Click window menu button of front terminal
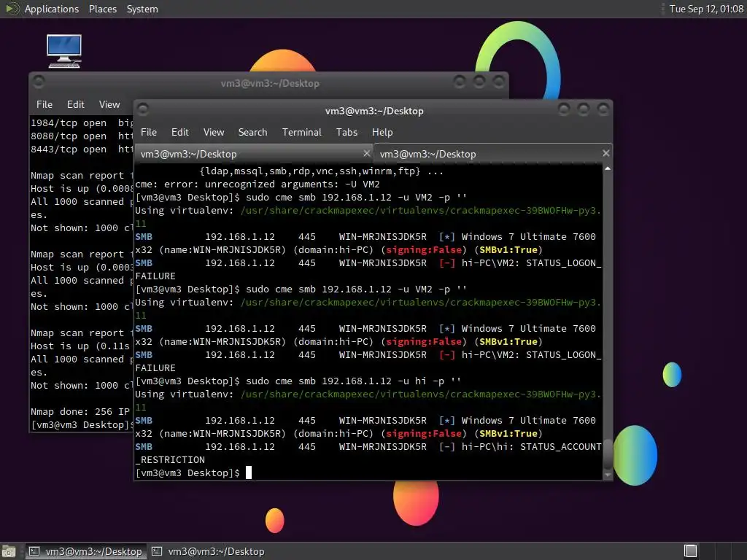The height and width of the screenshot is (560, 747). [143, 109]
